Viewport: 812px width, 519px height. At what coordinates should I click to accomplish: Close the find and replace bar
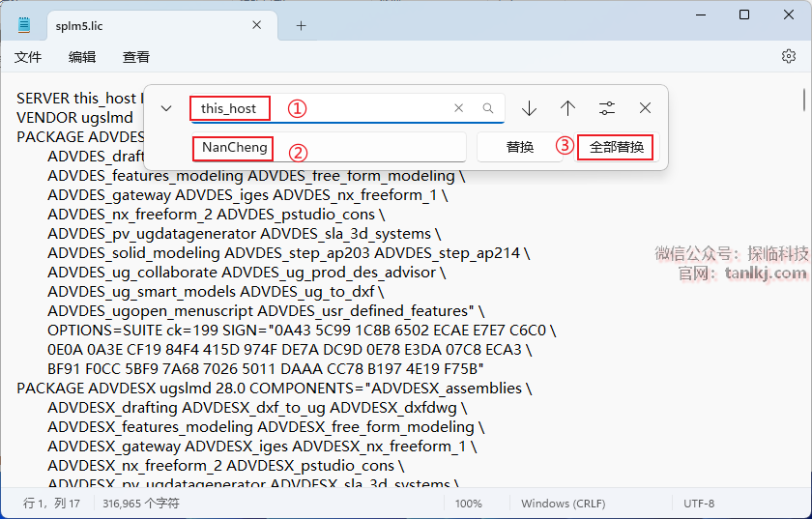point(645,108)
